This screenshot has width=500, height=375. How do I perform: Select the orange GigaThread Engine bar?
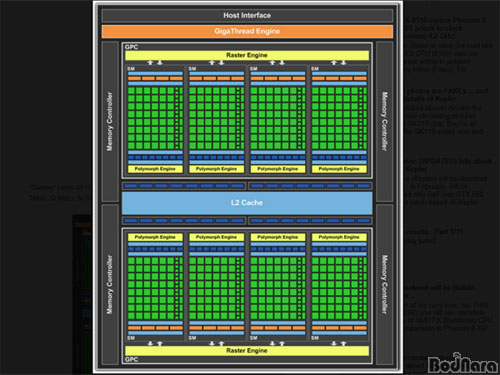pos(247,31)
